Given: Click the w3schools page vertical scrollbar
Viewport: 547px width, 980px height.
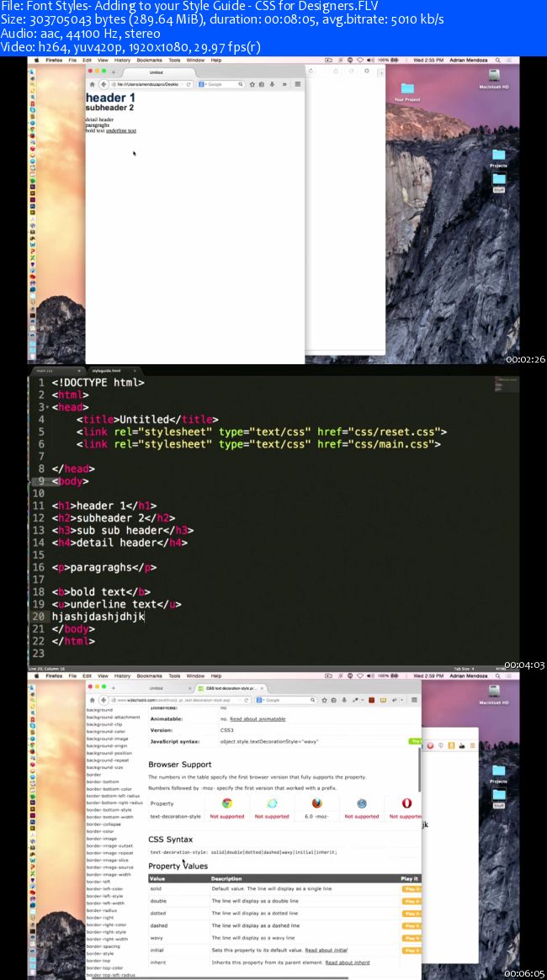Looking at the screenshot, I should tap(419, 769).
